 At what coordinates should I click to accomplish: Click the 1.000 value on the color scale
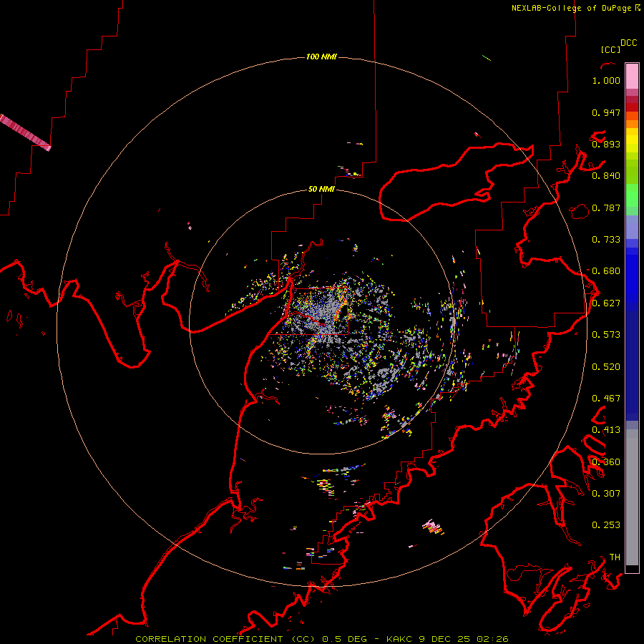pyautogui.click(x=606, y=80)
